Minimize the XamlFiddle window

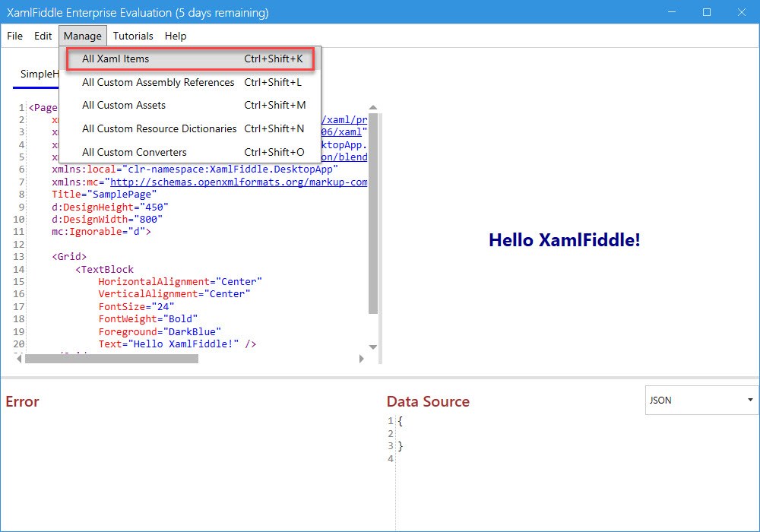tap(672, 12)
